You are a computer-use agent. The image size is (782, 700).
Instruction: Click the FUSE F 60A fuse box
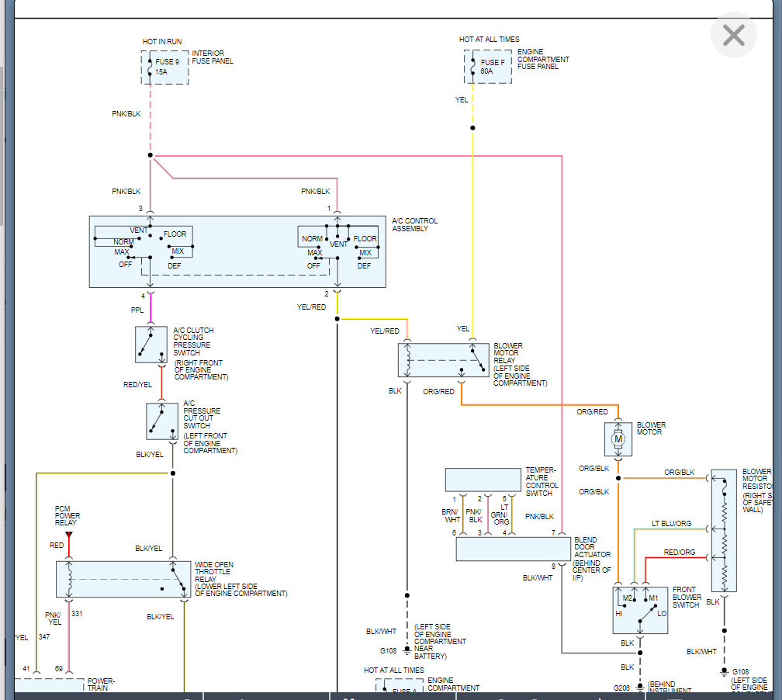(488, 67)
